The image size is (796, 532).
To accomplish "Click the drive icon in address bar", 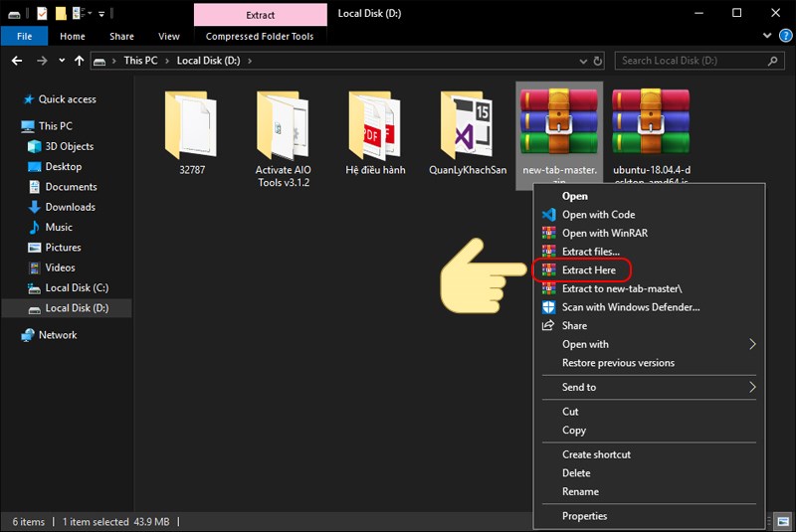I will tap(100, 62).
